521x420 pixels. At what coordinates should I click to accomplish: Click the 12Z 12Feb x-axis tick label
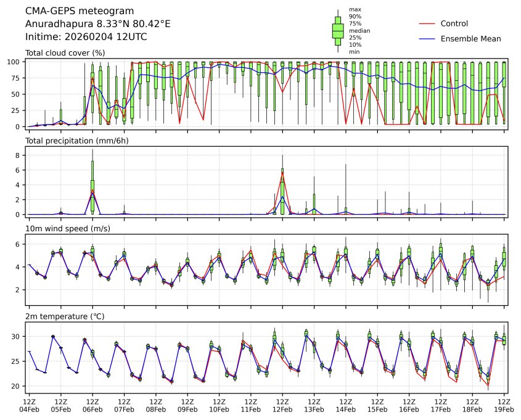282,405
